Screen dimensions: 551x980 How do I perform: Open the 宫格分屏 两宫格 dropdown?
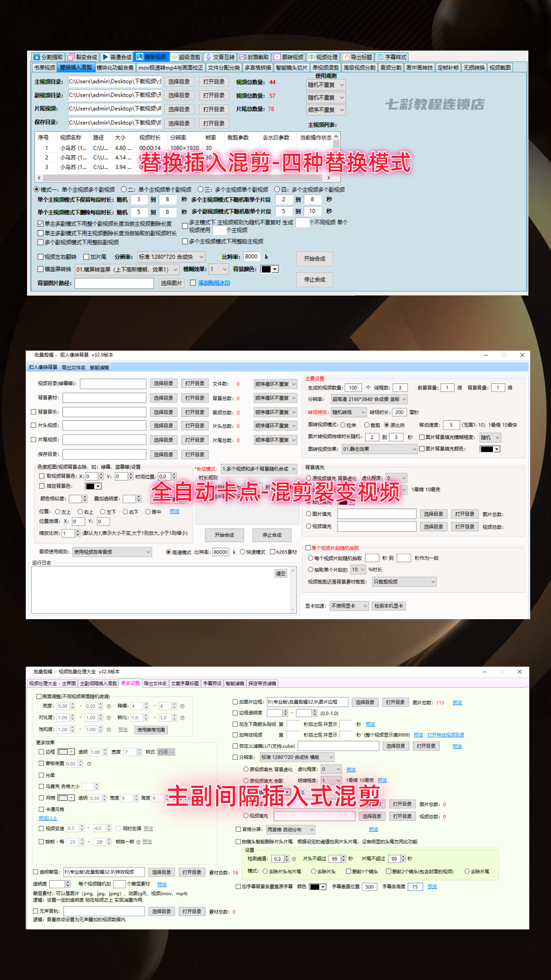tap(291, 830)
